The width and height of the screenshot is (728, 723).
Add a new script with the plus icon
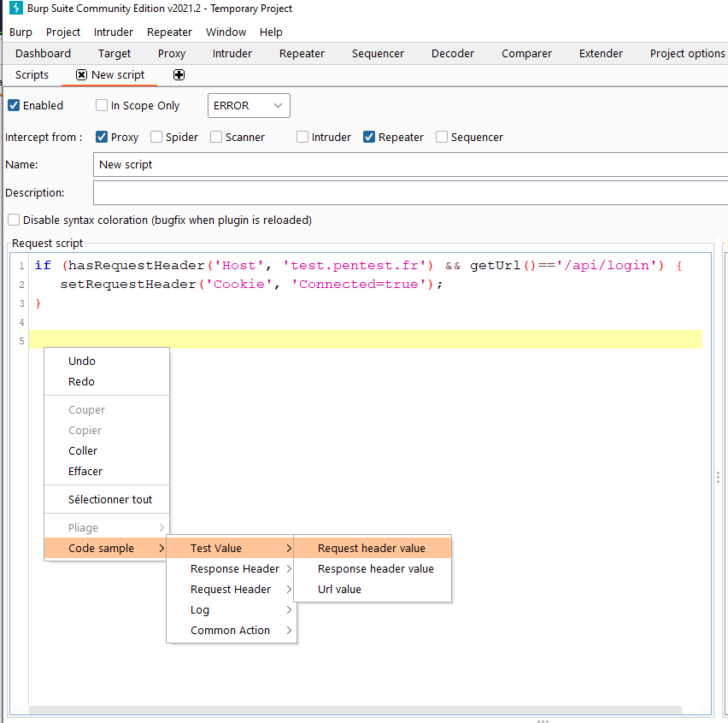[179, 74]
